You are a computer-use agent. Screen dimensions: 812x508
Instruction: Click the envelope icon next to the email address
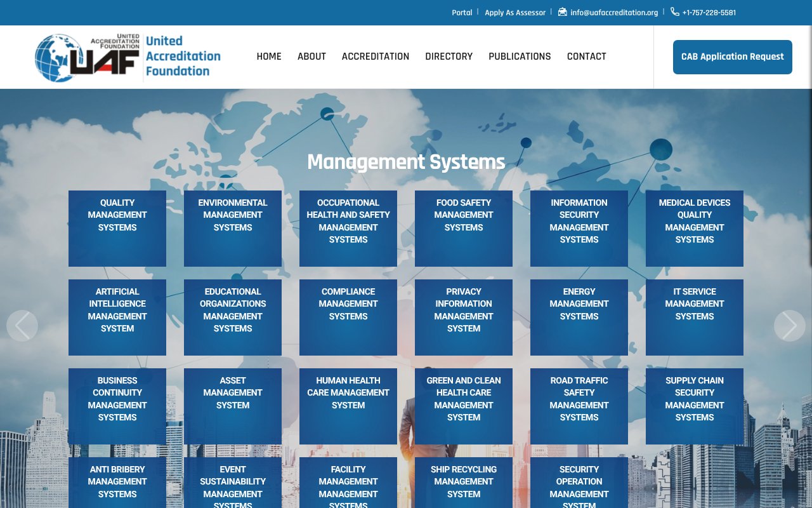(561, 11)
